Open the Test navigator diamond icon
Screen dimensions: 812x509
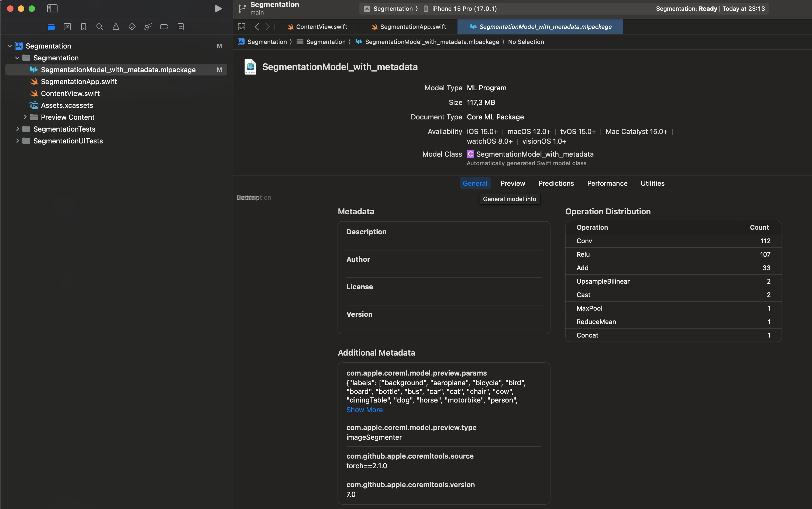pyautogui.click(x=132, y=27)
